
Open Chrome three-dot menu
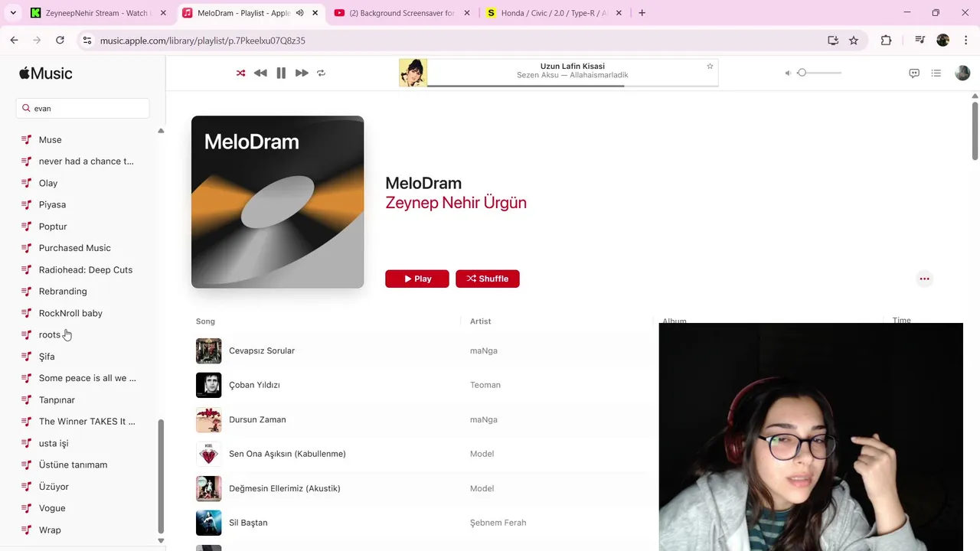(965, 41)
